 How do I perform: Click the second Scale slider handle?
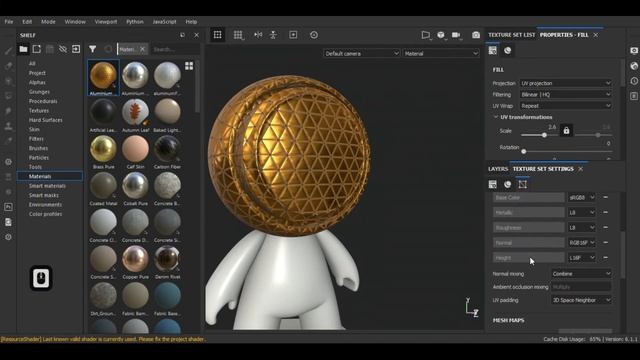coord(598,135)
